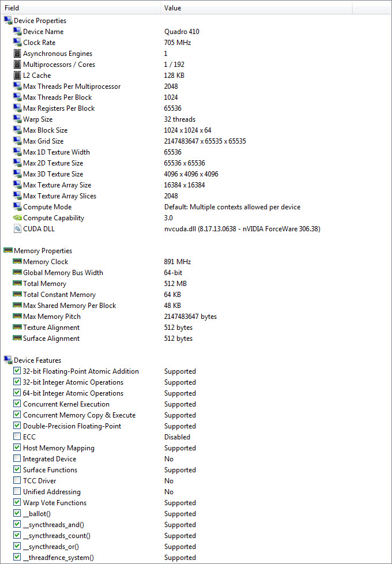Select the ECC Disabled value
The width and height of the screenshot is (392, 564).
pyautogui.click(x=178, y=437)
